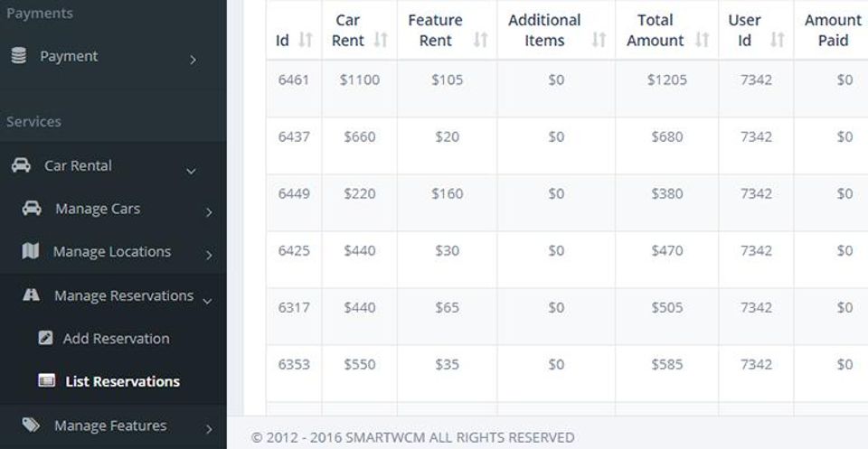Sort by Feature Rent column arrows

pyautogui.click(x=481, y=41)
